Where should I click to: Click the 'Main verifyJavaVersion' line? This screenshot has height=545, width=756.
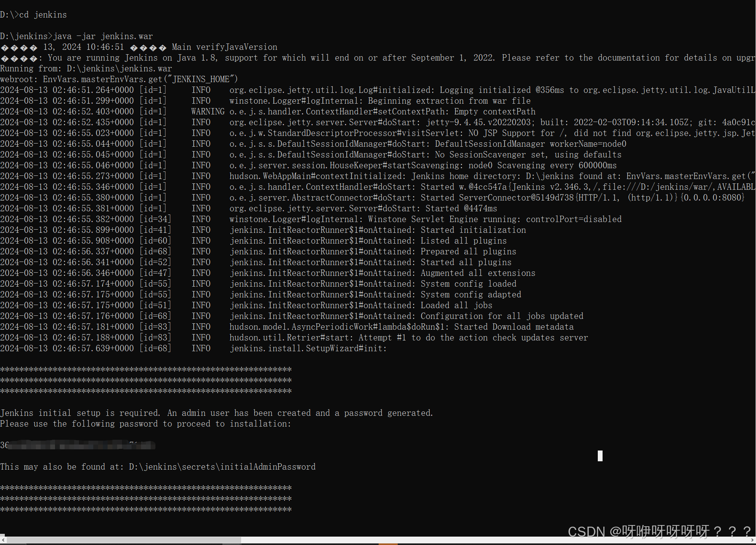pos(139,47)
